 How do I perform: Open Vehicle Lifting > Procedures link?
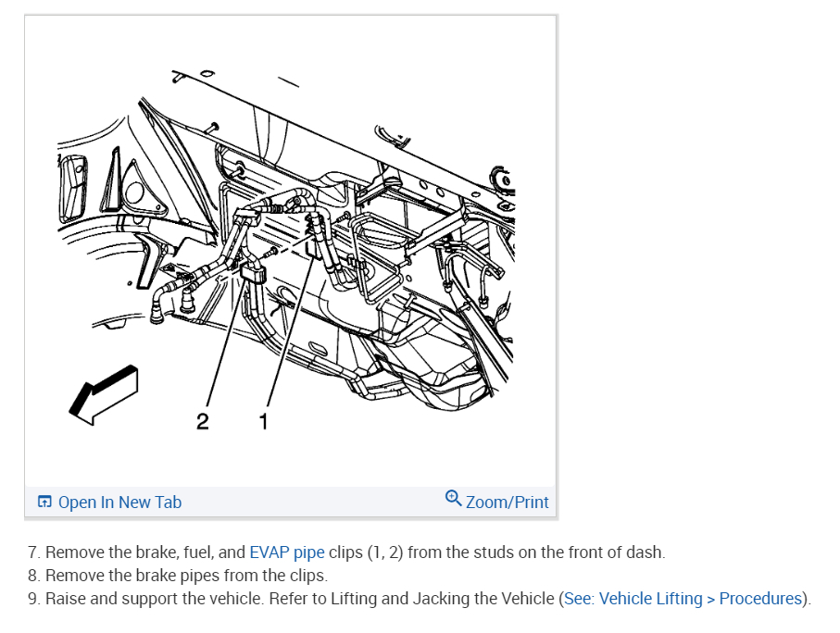pyautogui.click(x=683, y=598)
